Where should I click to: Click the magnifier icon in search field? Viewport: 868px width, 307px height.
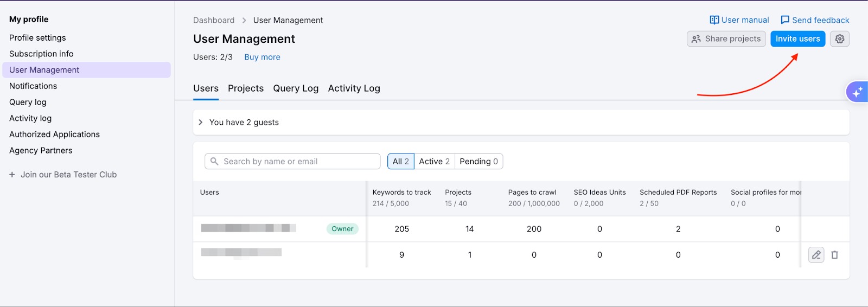(214, 162)
